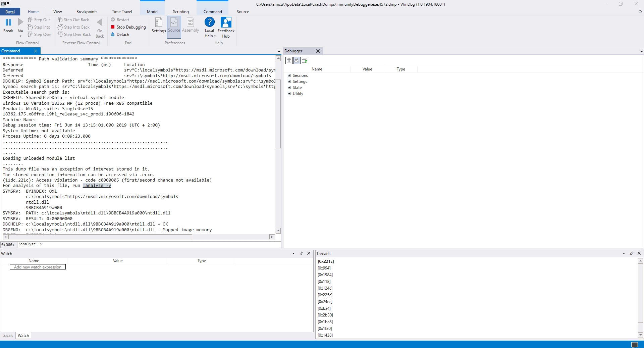Open Command pane dropdown arrow
The image size is (644, 348).
click(279, 51)
